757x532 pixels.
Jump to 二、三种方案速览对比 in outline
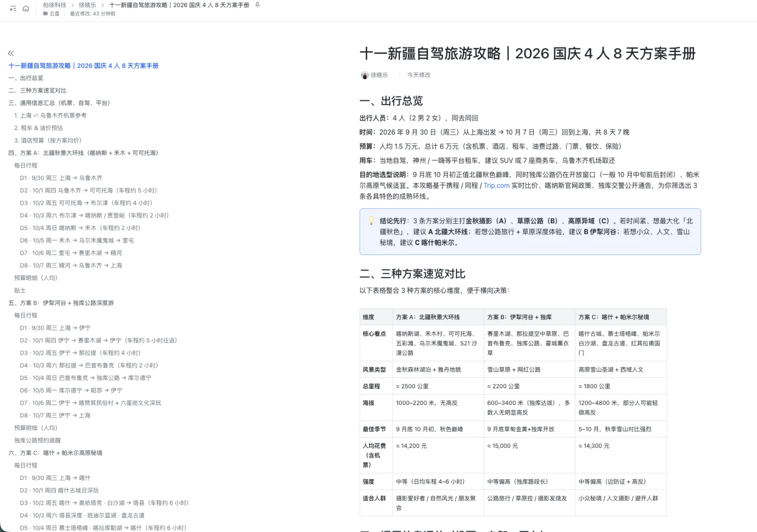point(37,90)
